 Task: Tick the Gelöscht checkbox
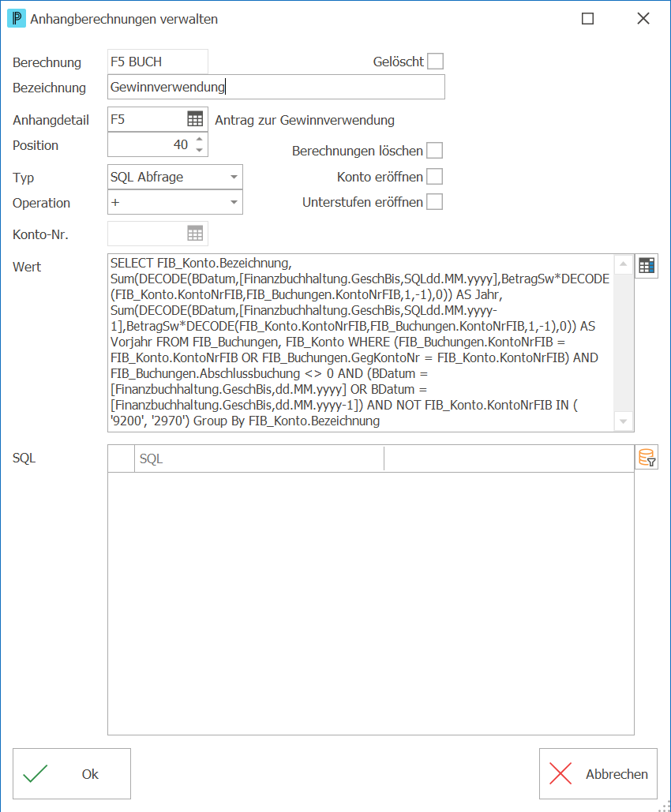(x=435, y=61)
